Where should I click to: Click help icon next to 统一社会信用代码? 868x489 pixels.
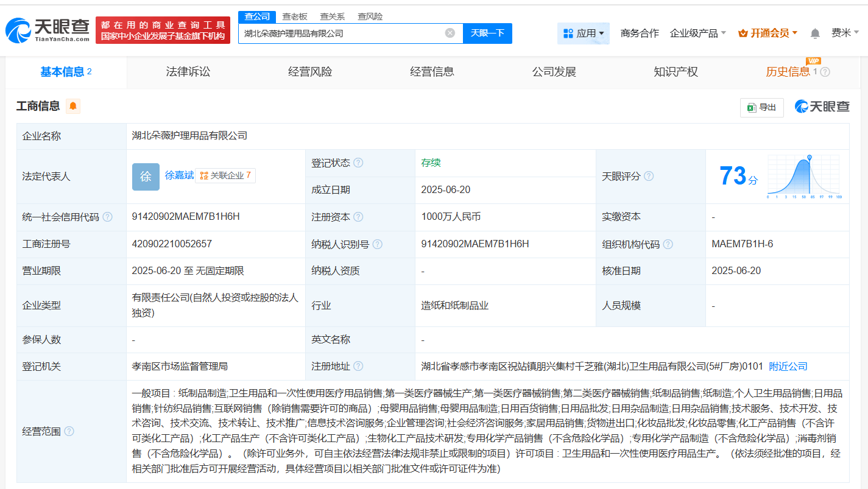[x=108, y=217]
